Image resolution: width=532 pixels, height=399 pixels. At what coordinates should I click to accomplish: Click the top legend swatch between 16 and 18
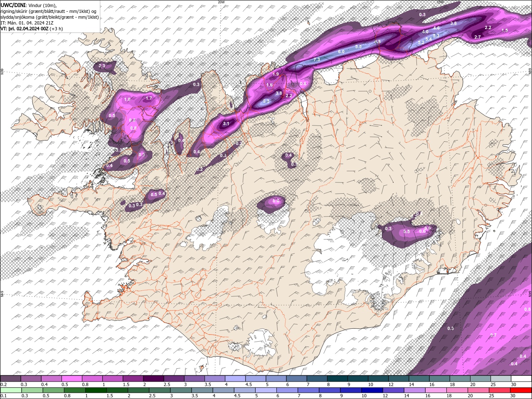[440, 379]
